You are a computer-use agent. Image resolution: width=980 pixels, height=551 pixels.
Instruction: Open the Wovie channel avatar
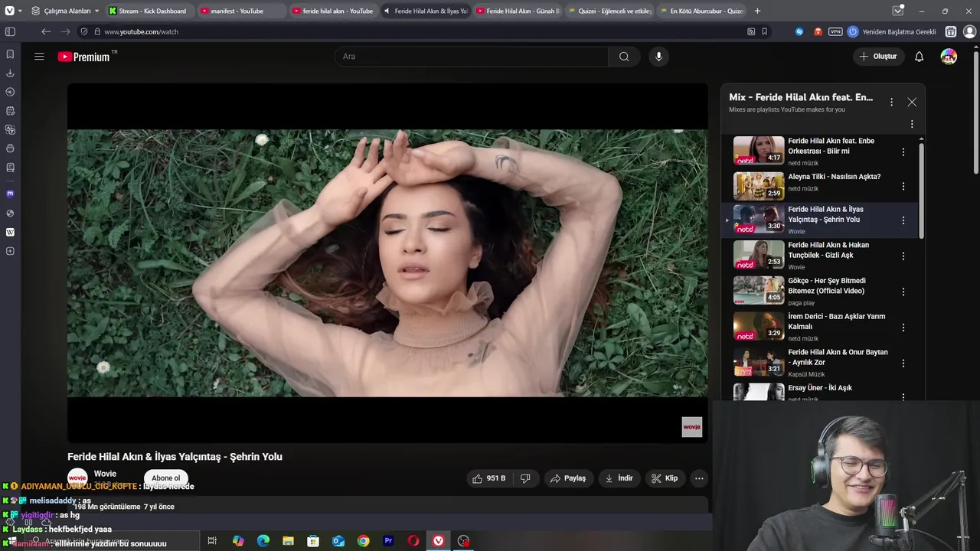(77, 478)
